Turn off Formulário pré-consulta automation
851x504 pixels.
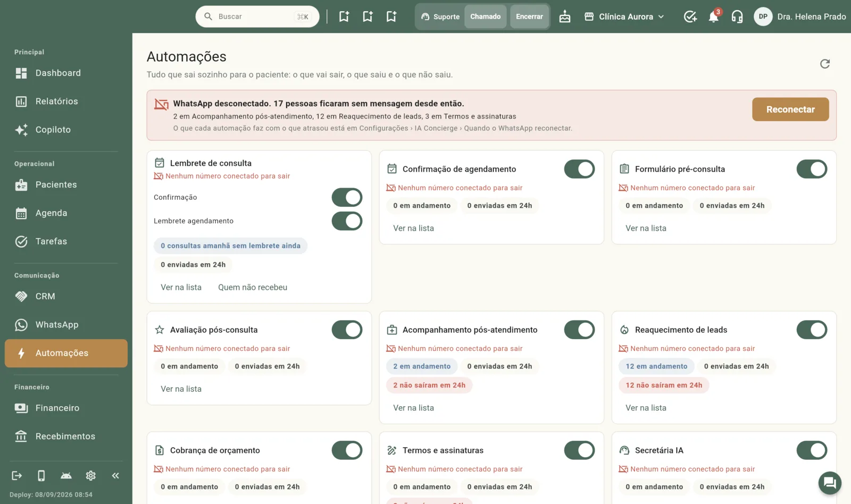tap(812, 169)
